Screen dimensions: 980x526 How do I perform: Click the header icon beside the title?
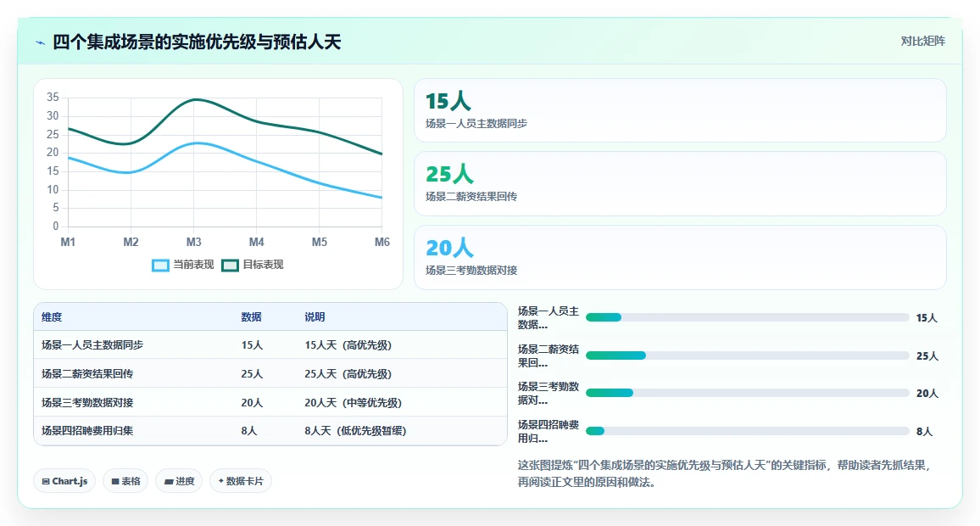pyautogui.click(x=41, y=42)
